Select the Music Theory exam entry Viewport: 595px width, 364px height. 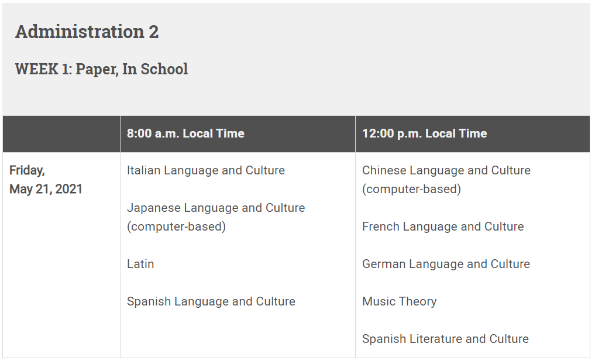point(399,301)
